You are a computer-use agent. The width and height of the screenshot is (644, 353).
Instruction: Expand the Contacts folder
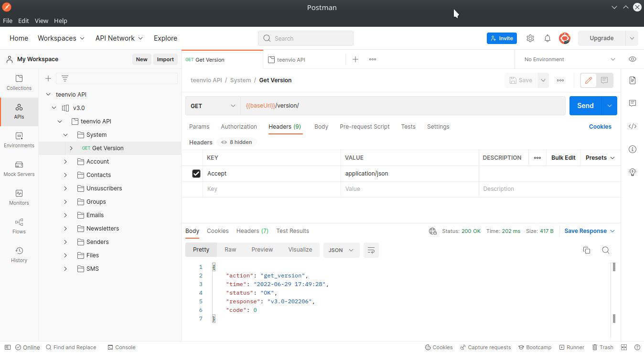coord(65,175)
